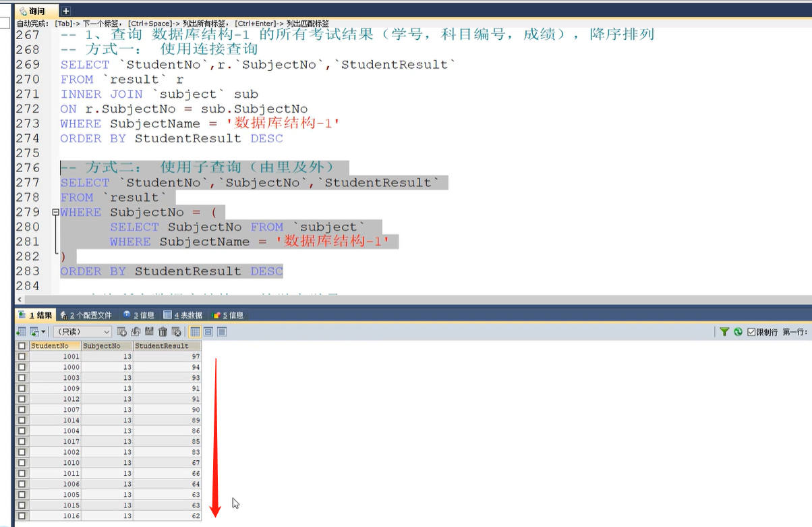Check the row checkbox for StudentNo 1009

22,389
